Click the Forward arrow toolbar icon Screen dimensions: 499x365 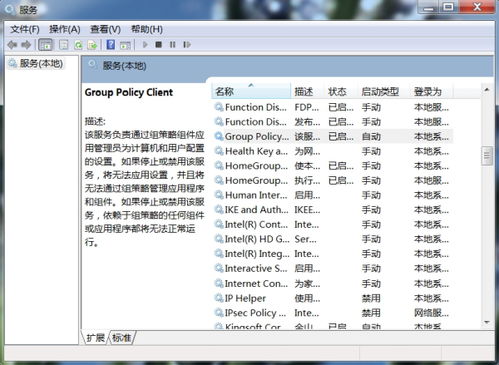26,44
